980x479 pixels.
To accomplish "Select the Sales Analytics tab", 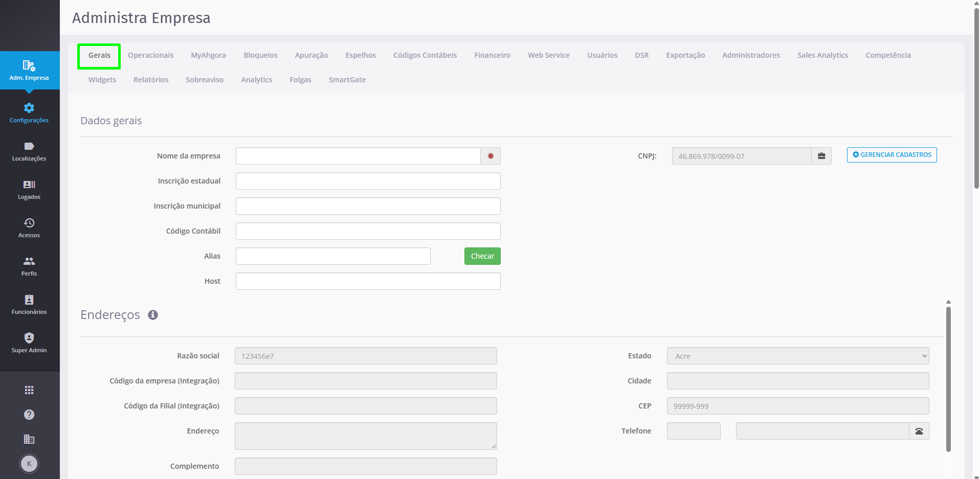I will pyautogui.click(x=822, y=55).
